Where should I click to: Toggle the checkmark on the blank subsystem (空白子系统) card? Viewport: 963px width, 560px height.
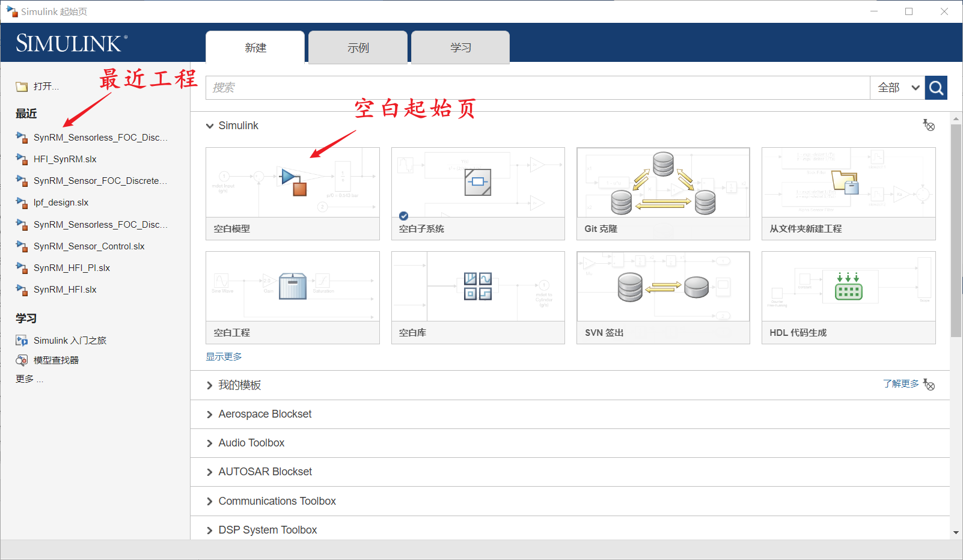coord(403,216)
